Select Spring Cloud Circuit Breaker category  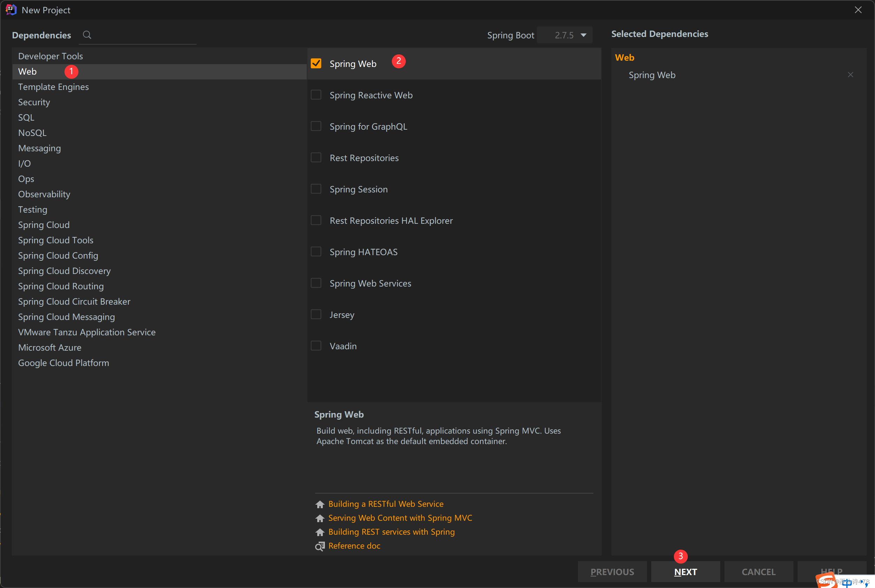159,302
